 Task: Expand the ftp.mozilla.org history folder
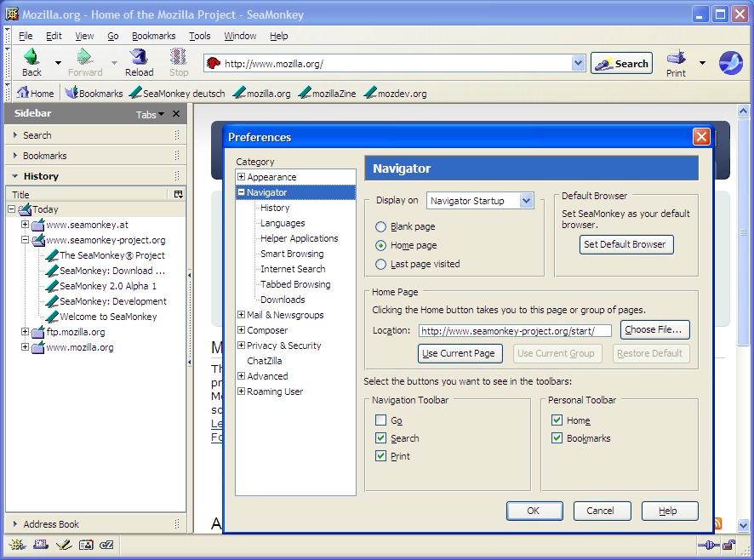pyautogui.click(x=26, y=332)
